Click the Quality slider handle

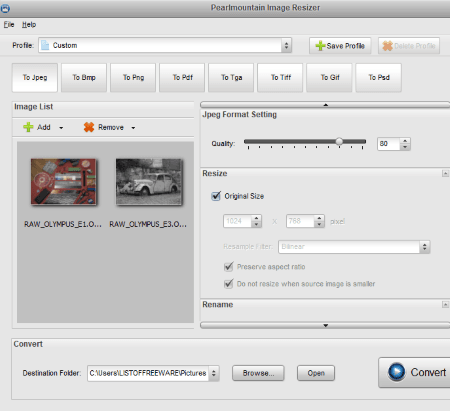339,141
